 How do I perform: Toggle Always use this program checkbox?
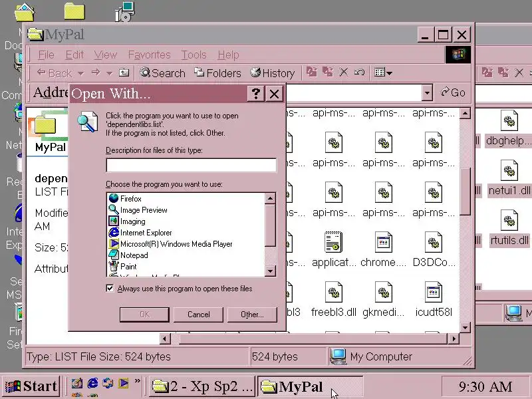[110, 289]
